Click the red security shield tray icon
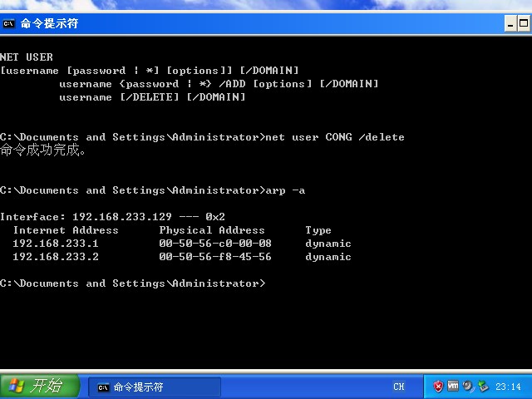 click(x=438, y=386)
